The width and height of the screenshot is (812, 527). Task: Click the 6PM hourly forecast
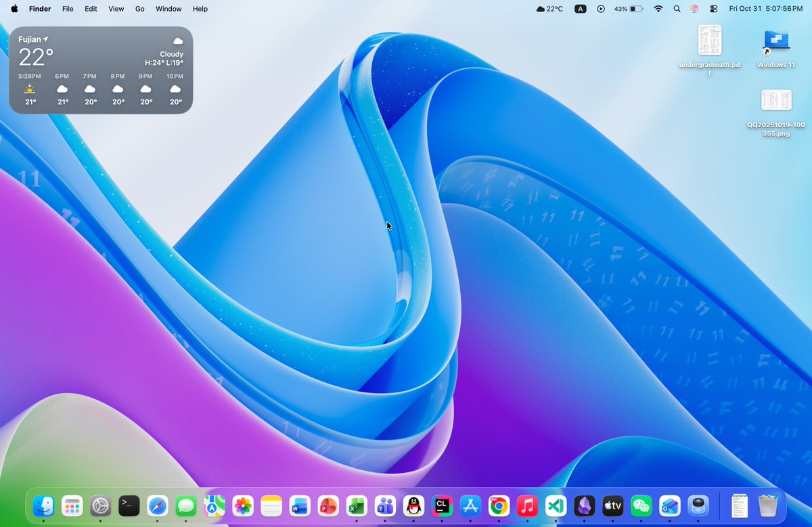pyautogui.click(x=62, y=89)
